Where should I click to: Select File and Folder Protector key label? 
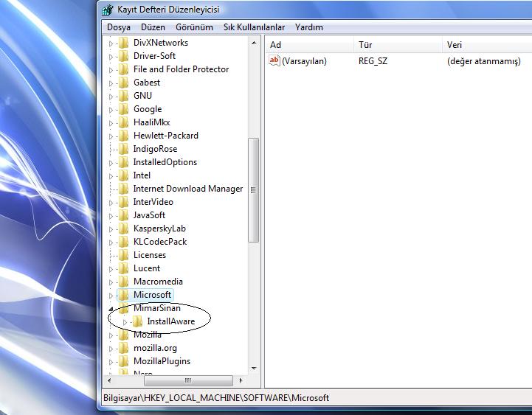click(x=182, y=69)
